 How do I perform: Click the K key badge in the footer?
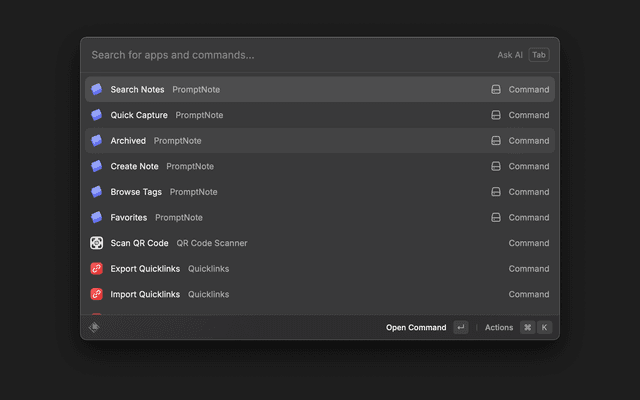point(544,327)
